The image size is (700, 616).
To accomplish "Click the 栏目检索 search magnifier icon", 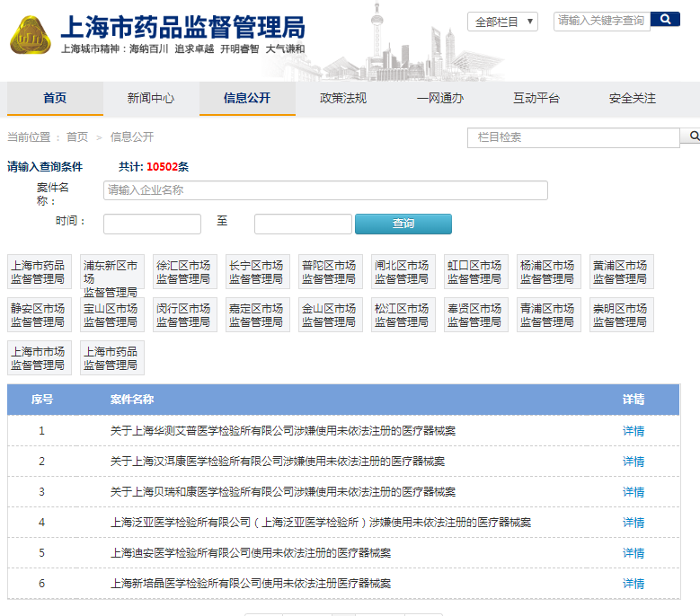I will (694, 136).
